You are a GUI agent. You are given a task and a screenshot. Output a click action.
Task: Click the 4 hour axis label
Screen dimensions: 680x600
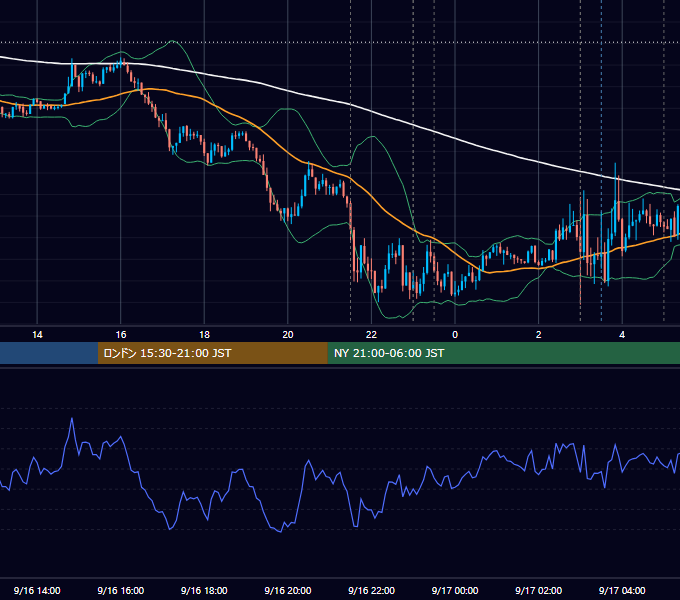(x=622, y=335)
